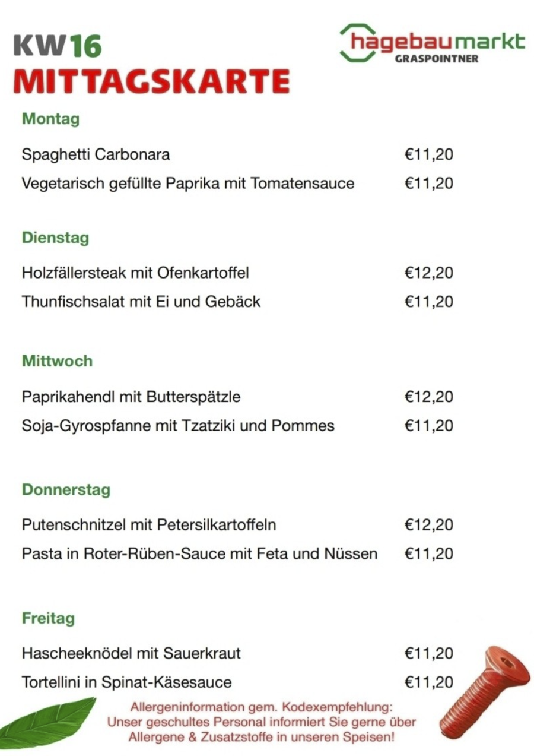The image size is (534, 756).
Task: Select Soja-Gyrospfanne mit Tzatziki und Pommes
Action: pos(178,426)
